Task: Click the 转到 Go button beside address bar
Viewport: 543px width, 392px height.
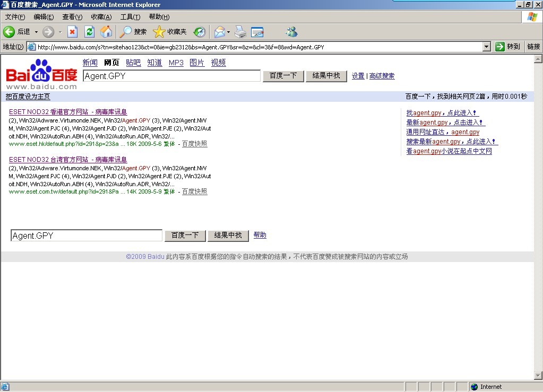Action: pos(508,47)
